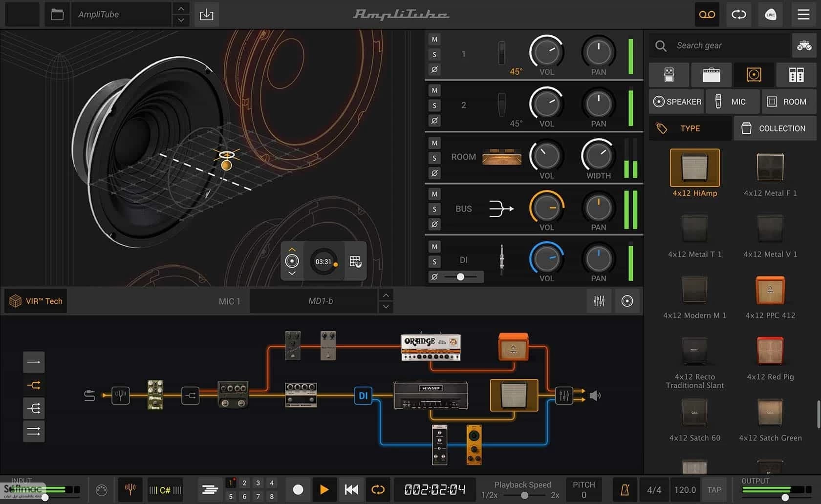
Task: Click the VIR Tech button
Action: (36, 301)
